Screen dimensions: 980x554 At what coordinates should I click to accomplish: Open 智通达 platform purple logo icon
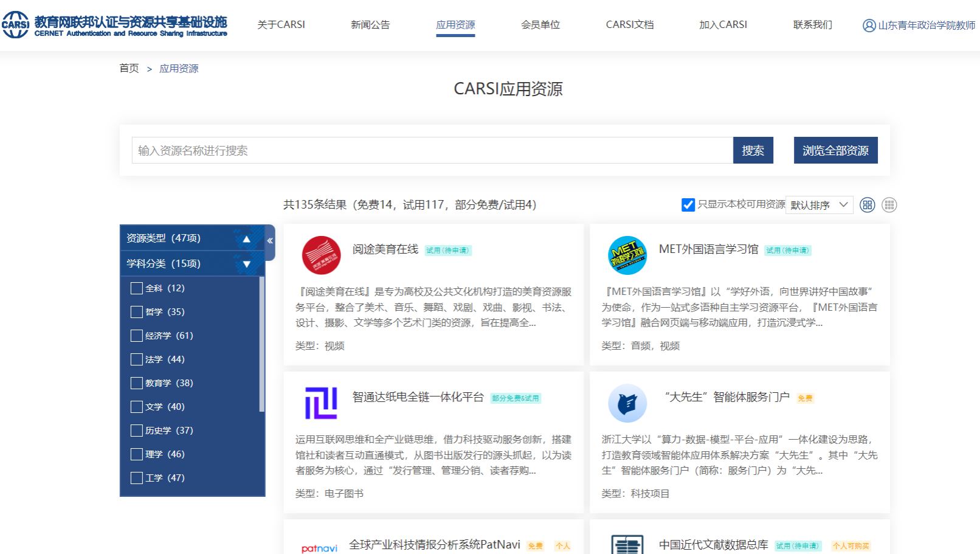pos(321,403)
